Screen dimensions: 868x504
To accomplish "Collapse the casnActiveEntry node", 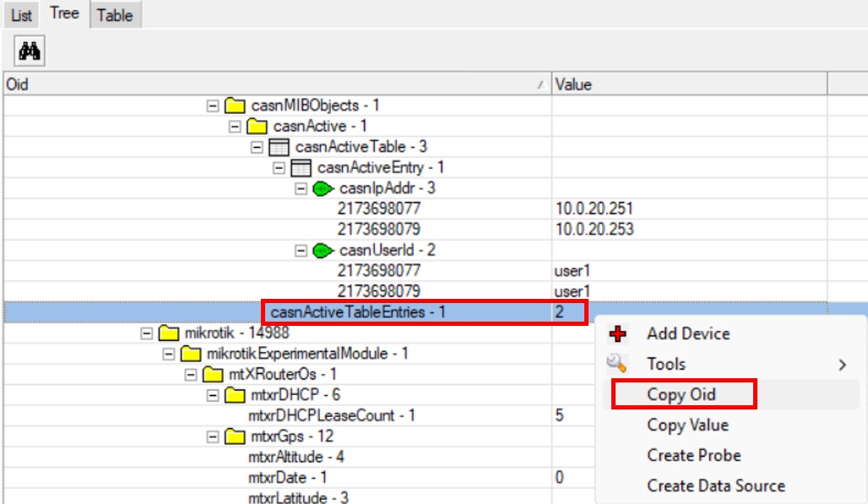I will coord(279,168).
